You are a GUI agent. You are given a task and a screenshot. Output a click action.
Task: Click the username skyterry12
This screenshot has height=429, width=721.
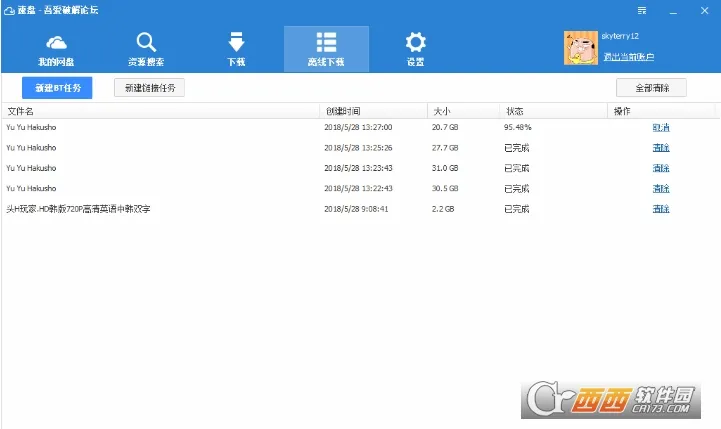click(x=620, y=36)
